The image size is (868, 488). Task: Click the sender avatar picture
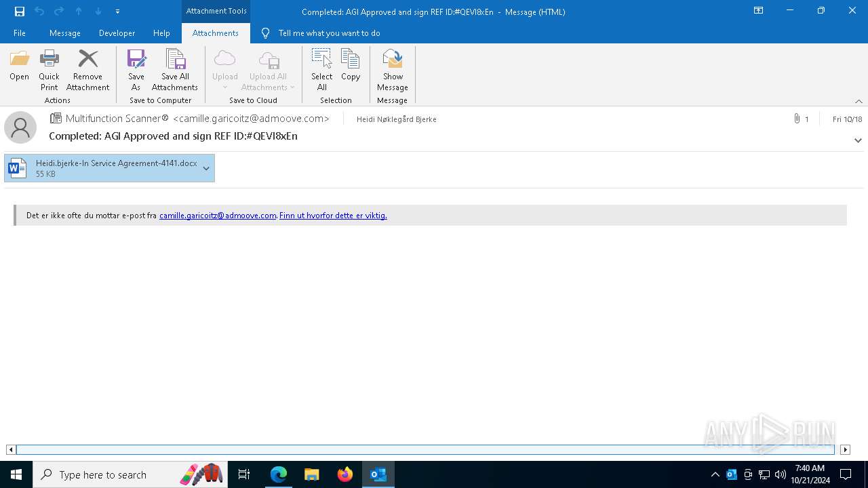click(x=20, y=127)
